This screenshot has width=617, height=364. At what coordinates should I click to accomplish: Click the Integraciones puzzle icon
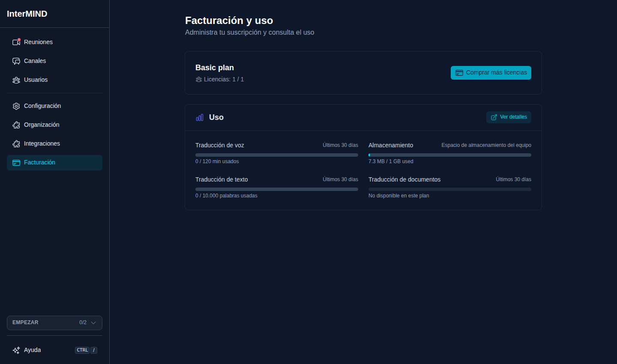(x=16, y=143)
